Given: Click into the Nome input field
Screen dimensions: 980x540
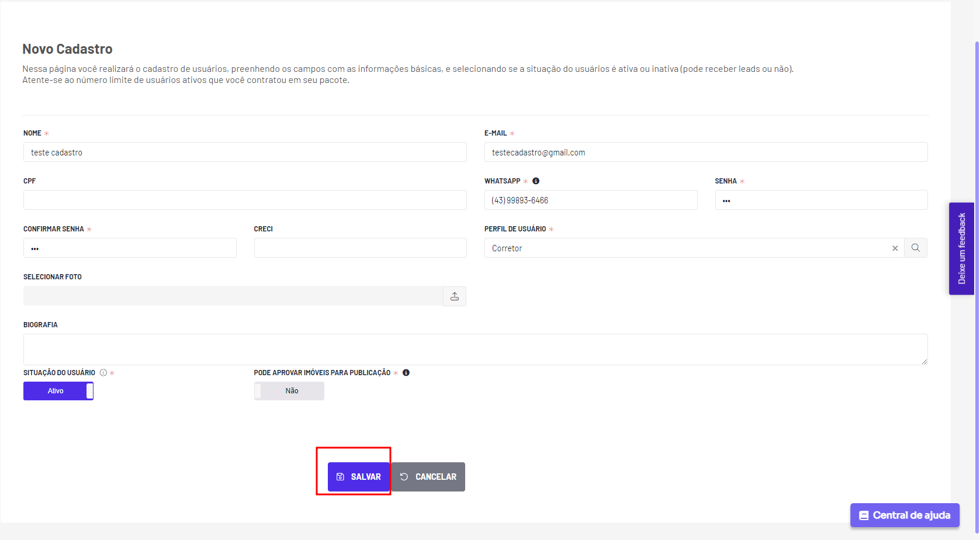Looking at the screenshot, I should click(x=245, y=152).
